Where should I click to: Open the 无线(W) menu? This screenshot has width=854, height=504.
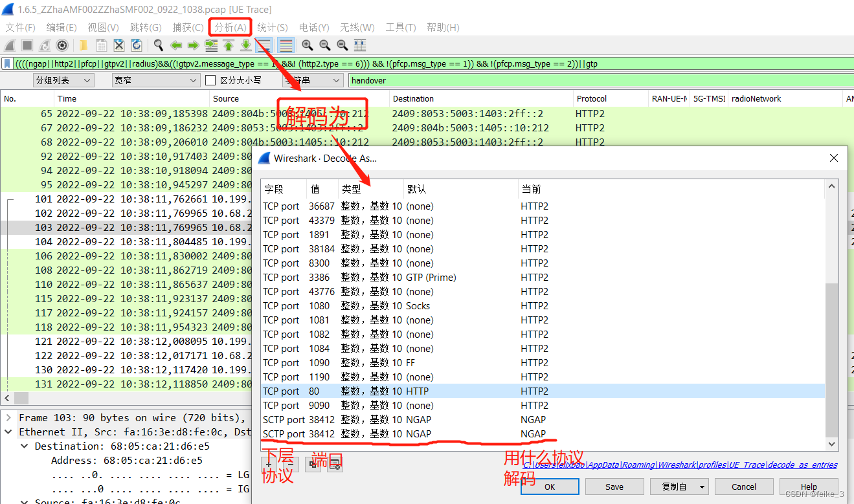[357, 27]
